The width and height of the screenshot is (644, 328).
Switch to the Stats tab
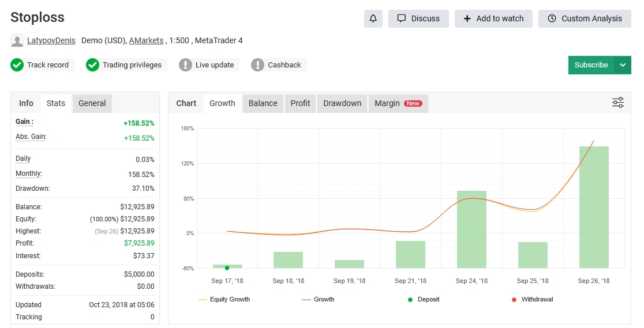56,103
